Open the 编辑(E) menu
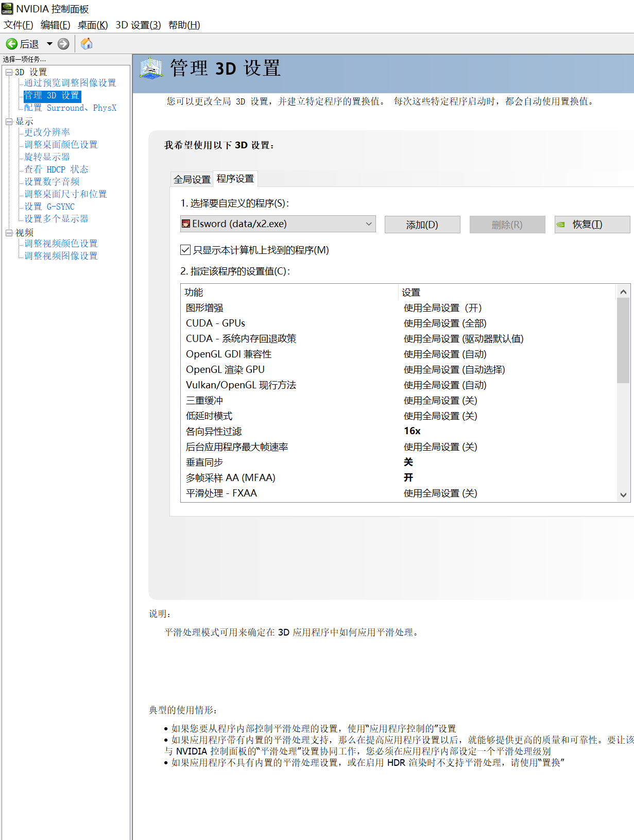This screenshot has height=840, width=634. (x=56, y=25)
